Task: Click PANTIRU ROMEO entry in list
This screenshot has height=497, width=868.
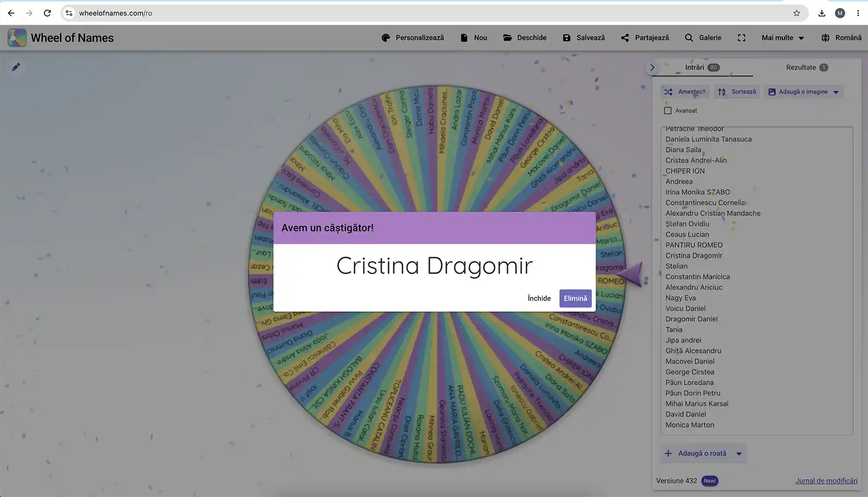Action: 694,245
